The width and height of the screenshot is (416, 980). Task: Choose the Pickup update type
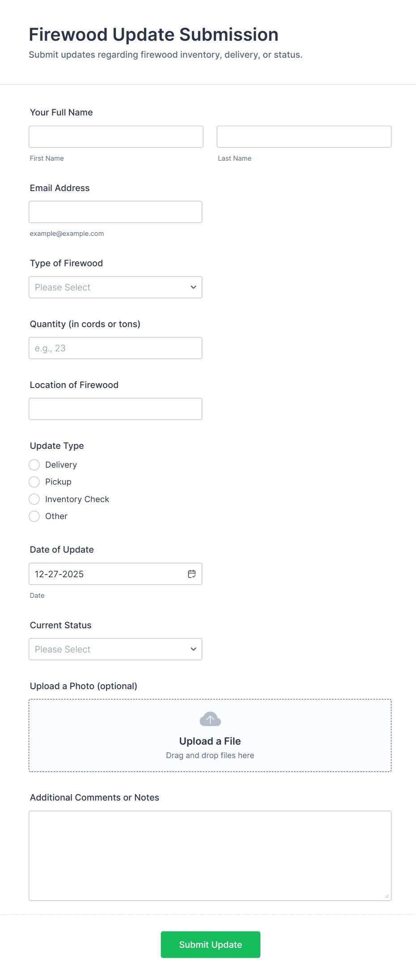coord(34,482)
